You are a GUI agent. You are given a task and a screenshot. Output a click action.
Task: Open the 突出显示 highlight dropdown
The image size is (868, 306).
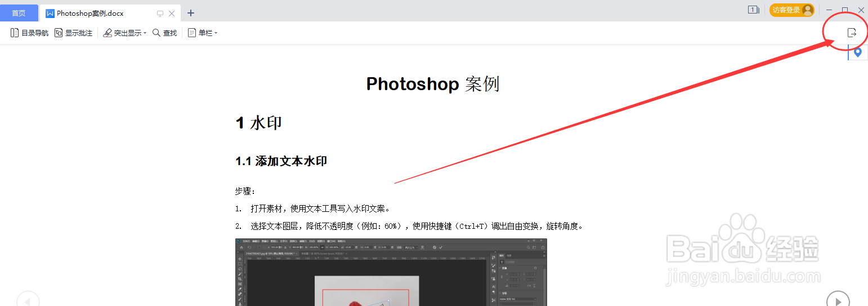click(x=124, y=33)
